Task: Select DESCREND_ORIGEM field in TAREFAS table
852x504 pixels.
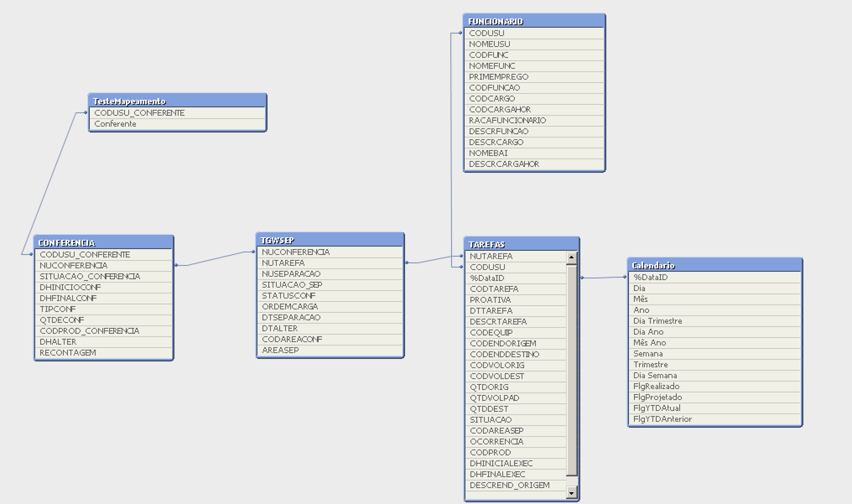Action: point(509,485)
